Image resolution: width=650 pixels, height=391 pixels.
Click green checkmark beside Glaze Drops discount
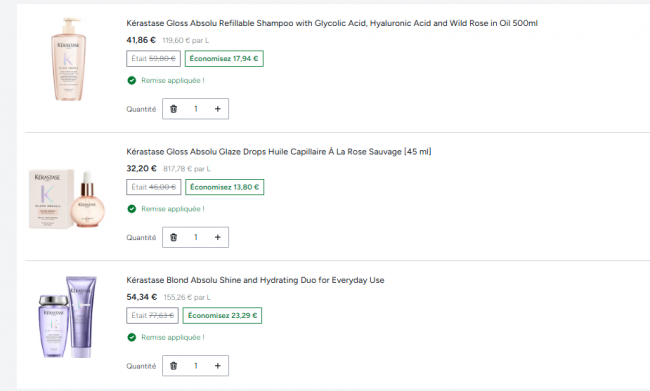(131, 209)
